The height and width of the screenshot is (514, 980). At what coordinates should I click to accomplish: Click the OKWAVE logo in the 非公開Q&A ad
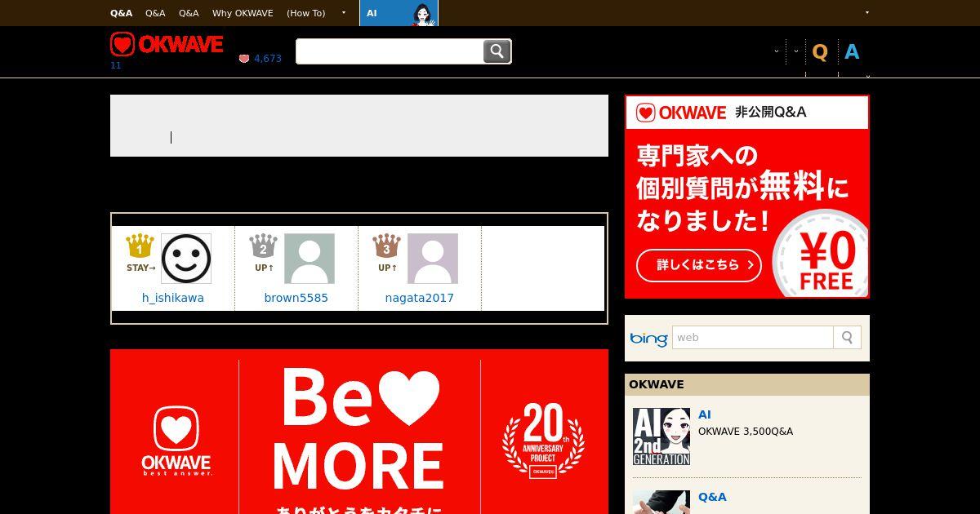(x=681, y=113)
